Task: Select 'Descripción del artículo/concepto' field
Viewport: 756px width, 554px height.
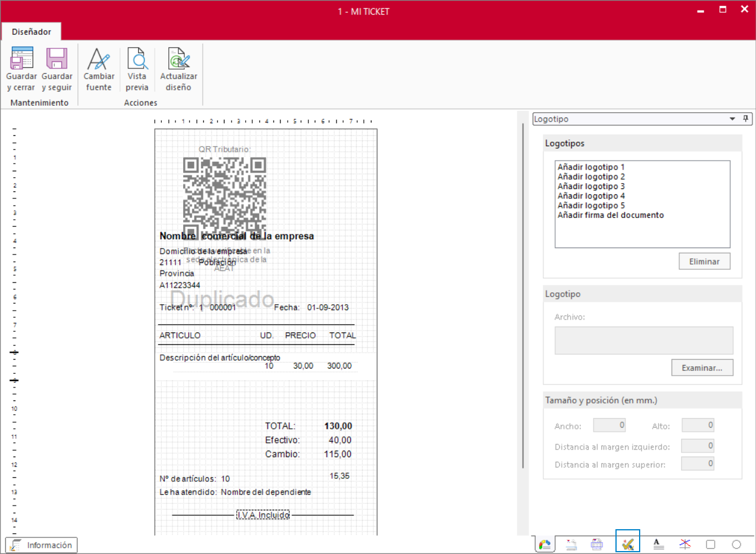Action: 220,357
